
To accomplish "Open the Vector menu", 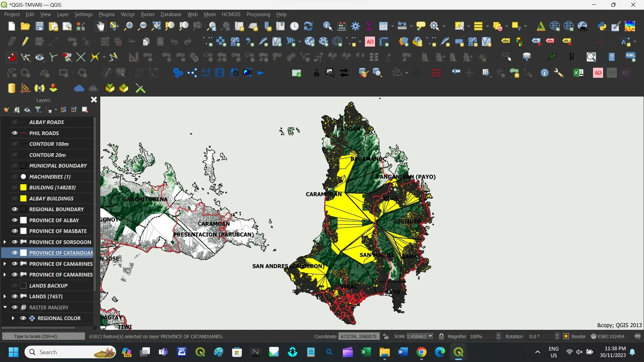I will [127, 14].
